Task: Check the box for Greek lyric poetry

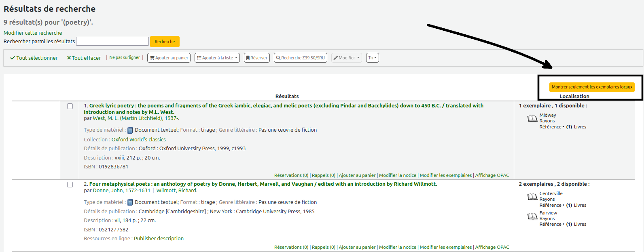Action: coord(70,106)
